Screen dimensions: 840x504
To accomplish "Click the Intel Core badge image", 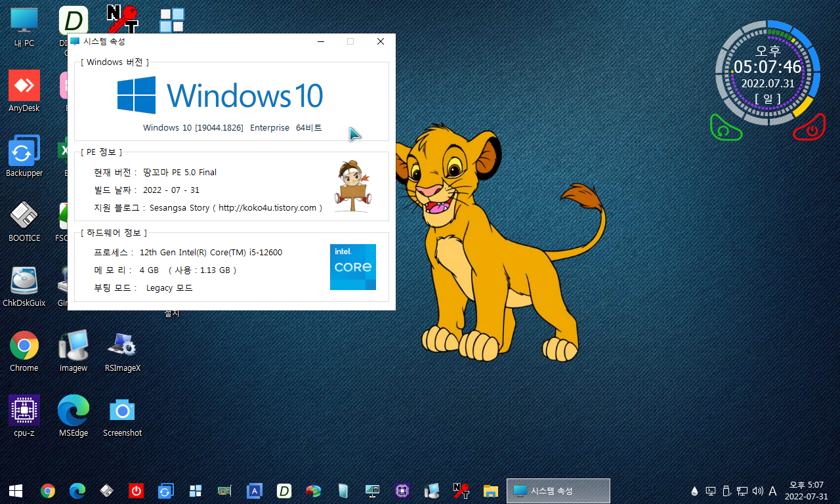I will point(353,267).
